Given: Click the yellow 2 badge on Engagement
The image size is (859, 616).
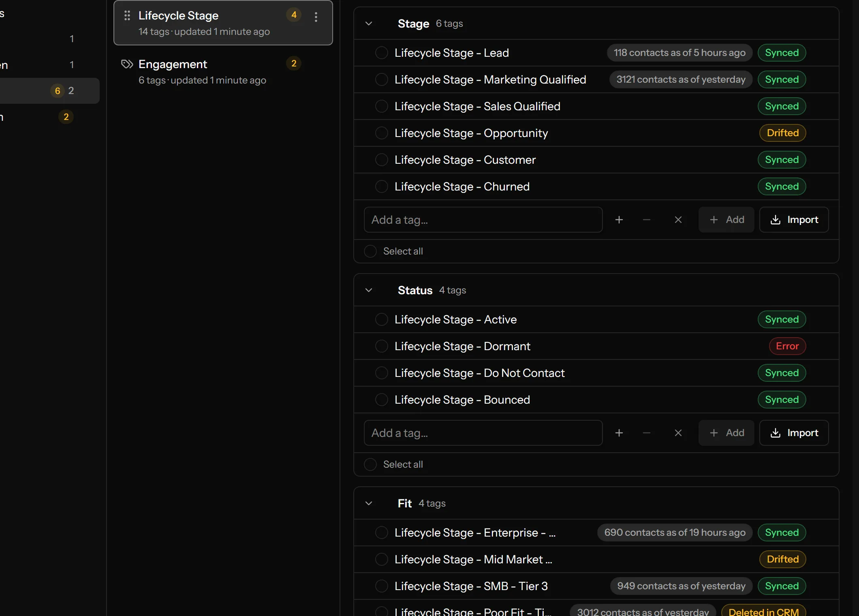Looking at the screenshot, I should pos(294,64).
